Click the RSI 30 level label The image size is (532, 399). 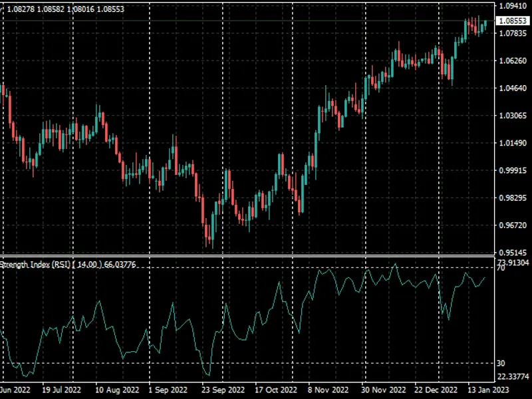(x=501, y=363)
